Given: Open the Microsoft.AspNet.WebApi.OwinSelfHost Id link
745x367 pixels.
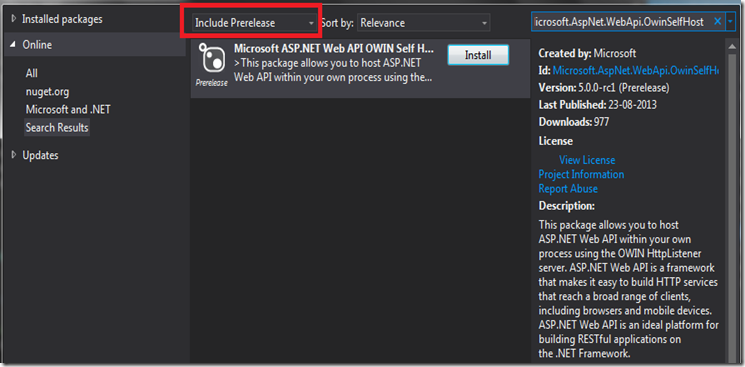Looking at the screenshot, I should pyautogui.click(x=636, y=71).
